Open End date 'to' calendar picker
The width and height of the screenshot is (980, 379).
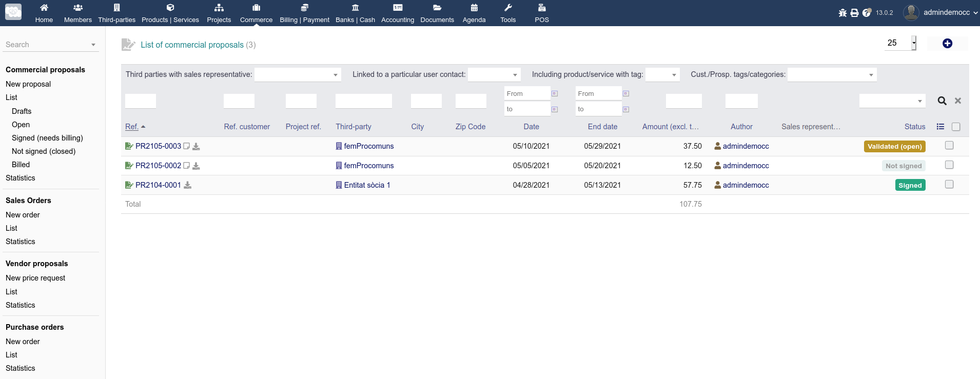pyautogui.click(x=626, y=109)
